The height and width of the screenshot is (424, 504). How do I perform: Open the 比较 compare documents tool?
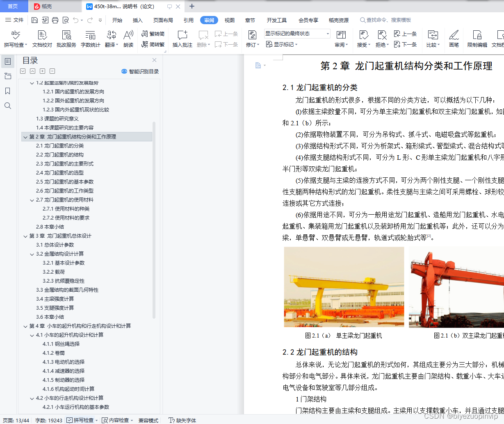click(x=433, y=39)
